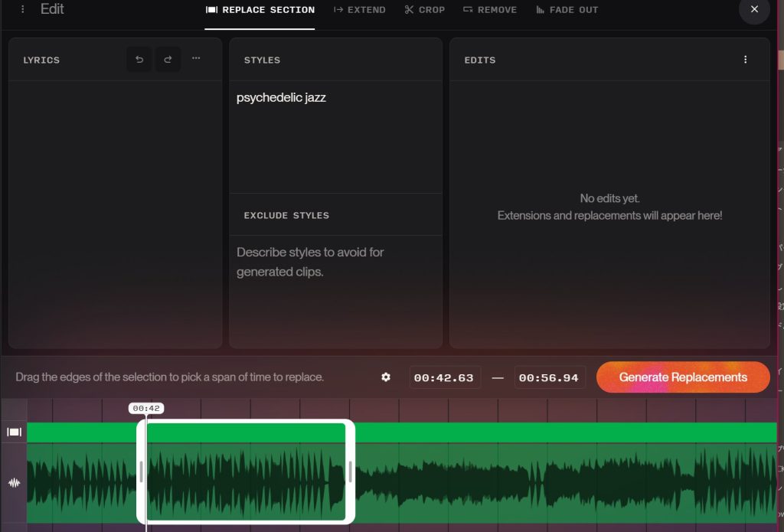Undo the last lyrics change

(x=139, y=60)
